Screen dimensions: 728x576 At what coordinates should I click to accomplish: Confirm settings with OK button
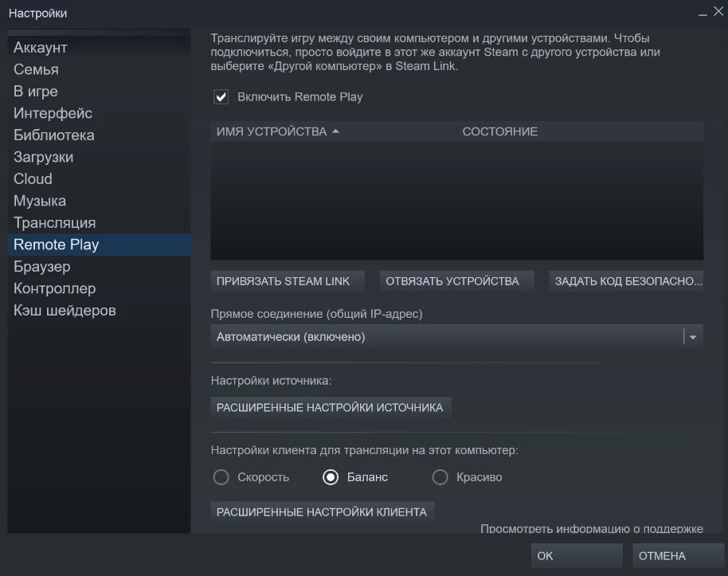pyautogui.click(x=577, y=556)
